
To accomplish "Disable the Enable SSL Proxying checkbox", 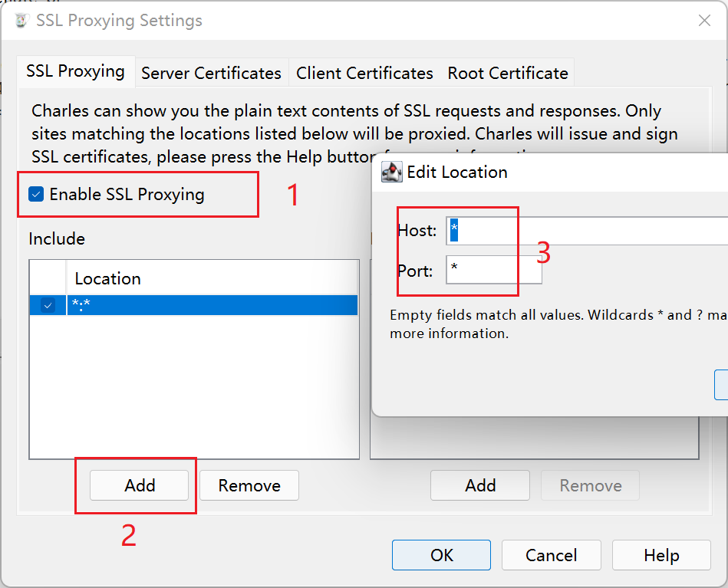I will (36, 194).
